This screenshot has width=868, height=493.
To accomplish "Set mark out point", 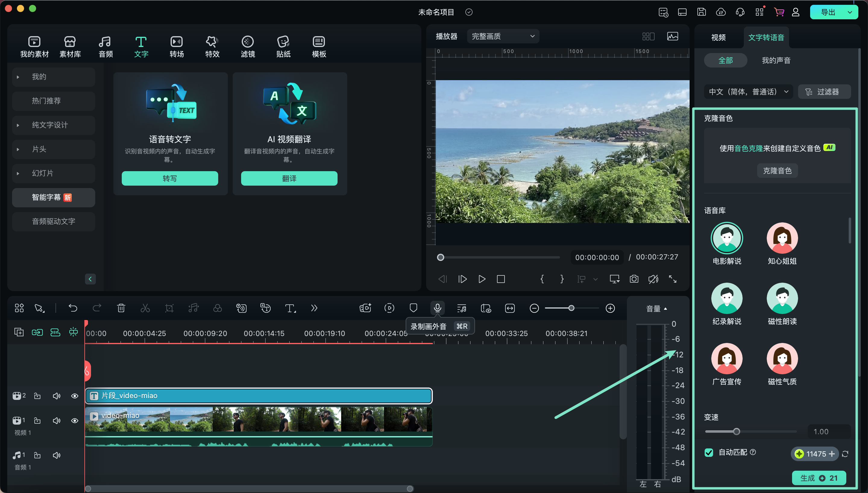I will click(562, 279).
